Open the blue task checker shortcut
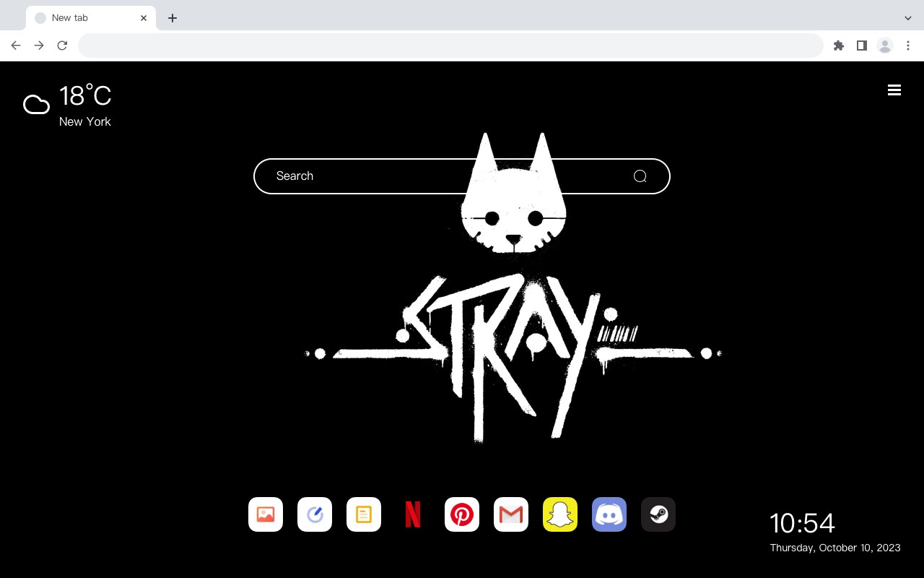The width and height of the screenshot is (924, 578). click(315, 514)
